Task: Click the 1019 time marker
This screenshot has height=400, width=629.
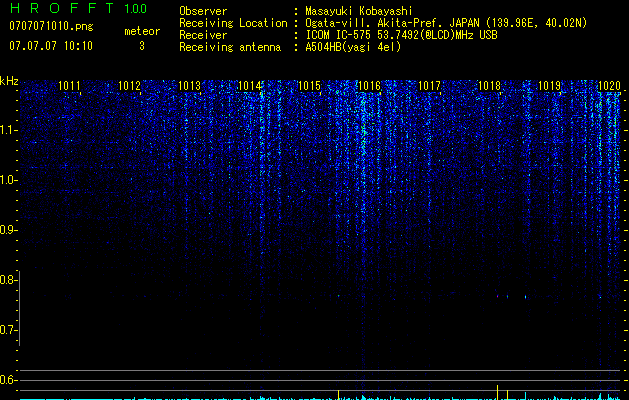Action: [550, 86]
